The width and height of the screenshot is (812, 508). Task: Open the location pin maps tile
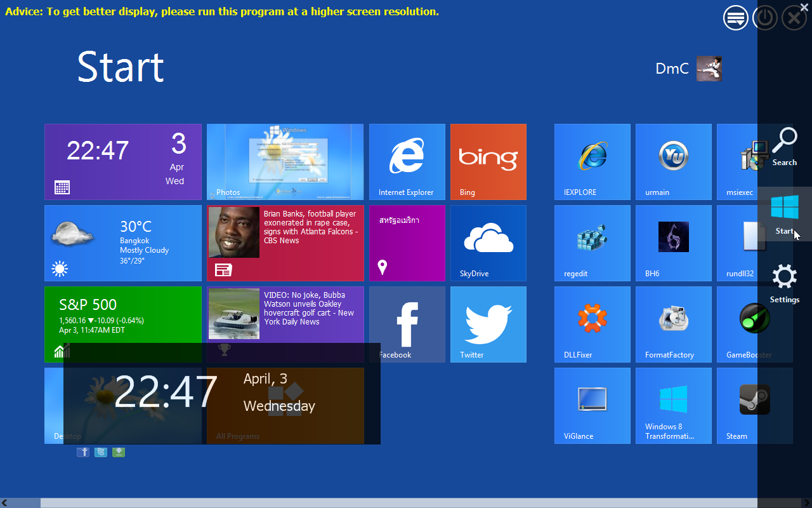pos(407,243)
